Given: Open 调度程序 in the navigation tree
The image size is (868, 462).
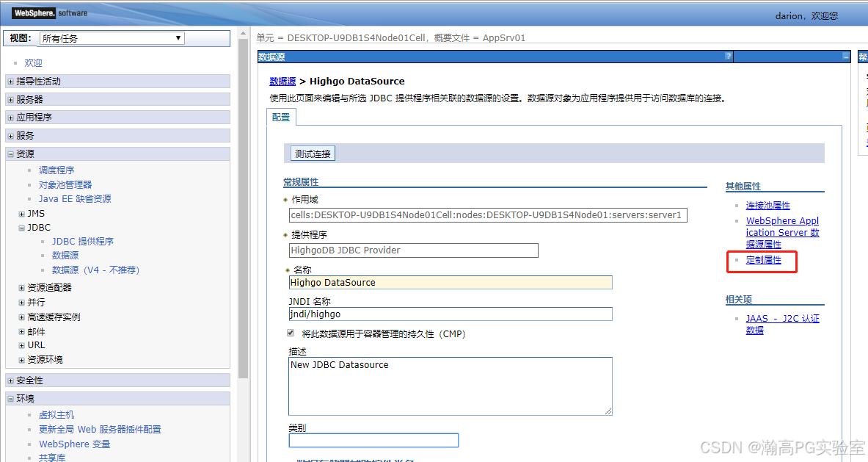Looking at the screenshot, I should tap(56, 170).
